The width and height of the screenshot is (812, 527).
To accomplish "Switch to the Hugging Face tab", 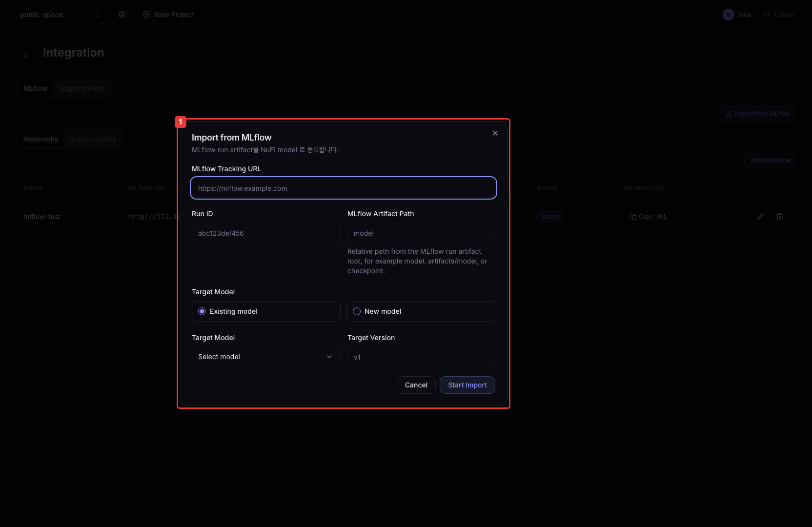I will 82,88.
